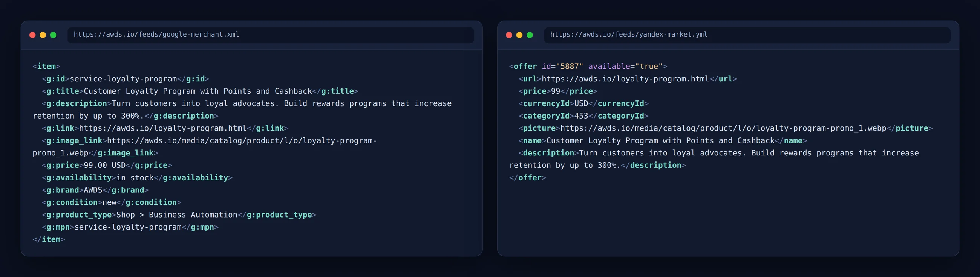This screenshot has height=277, width=980.
Task: Click the opening description tag in the Yandex feed
Action: (548, 153)
